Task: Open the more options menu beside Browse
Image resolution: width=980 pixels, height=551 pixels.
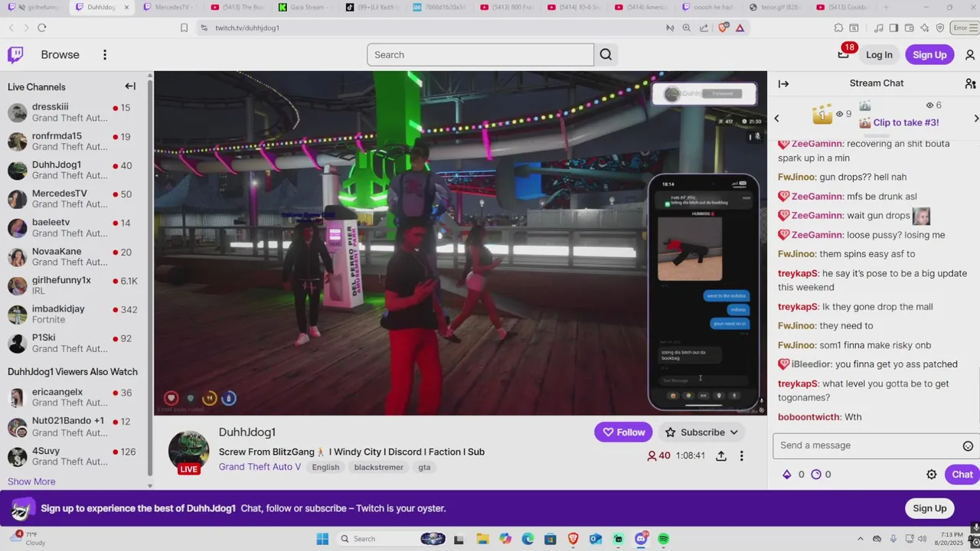Action: (x=105, y=54)
